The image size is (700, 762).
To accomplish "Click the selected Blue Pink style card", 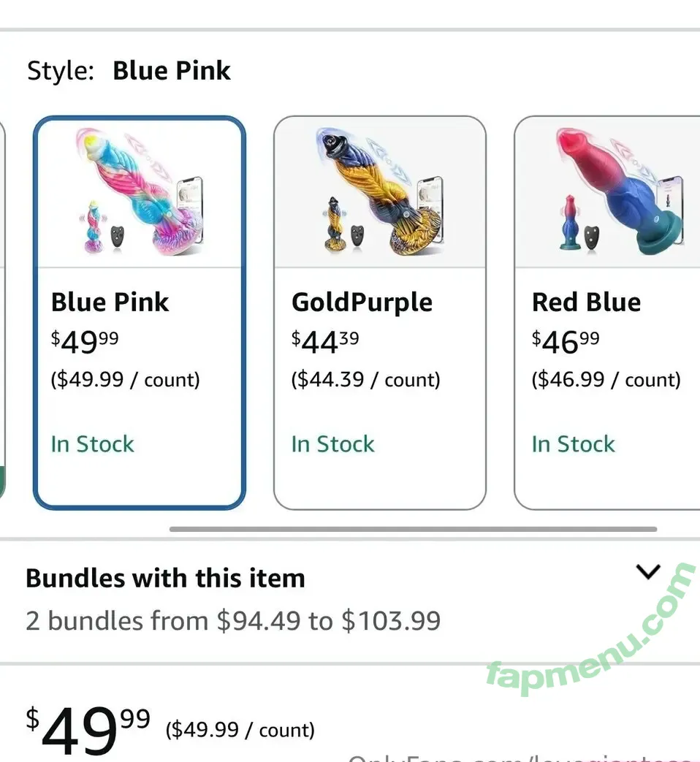I will 140,475.
